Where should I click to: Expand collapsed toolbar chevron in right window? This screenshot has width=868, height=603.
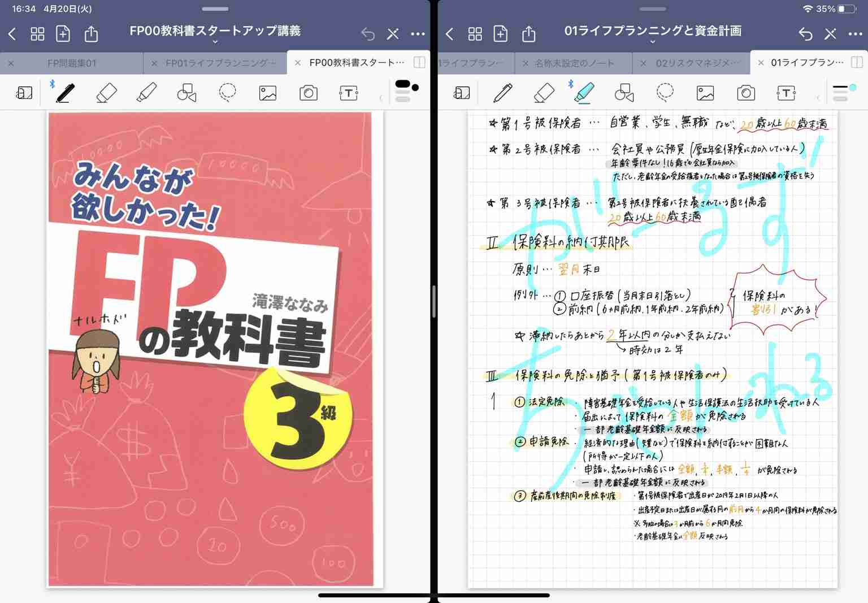(x=818, y=98)
